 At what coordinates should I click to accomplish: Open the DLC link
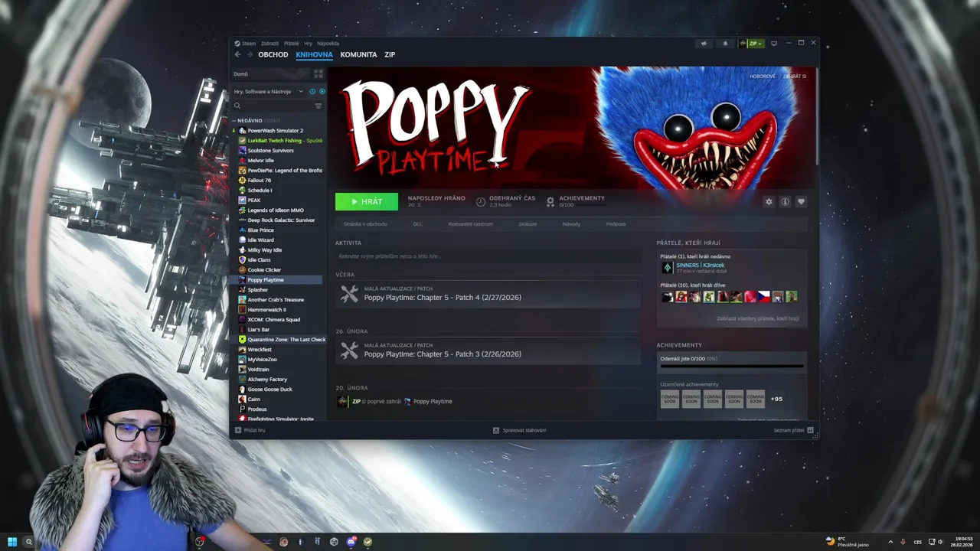click(x=418, y=224)
